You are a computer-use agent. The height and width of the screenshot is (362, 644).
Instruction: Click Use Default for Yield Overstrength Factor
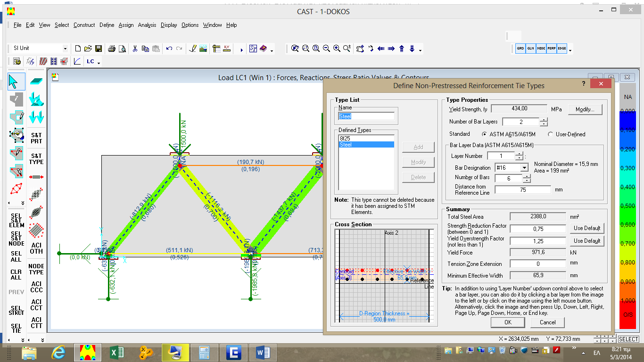pyautogui.click(x=586, y=241)
